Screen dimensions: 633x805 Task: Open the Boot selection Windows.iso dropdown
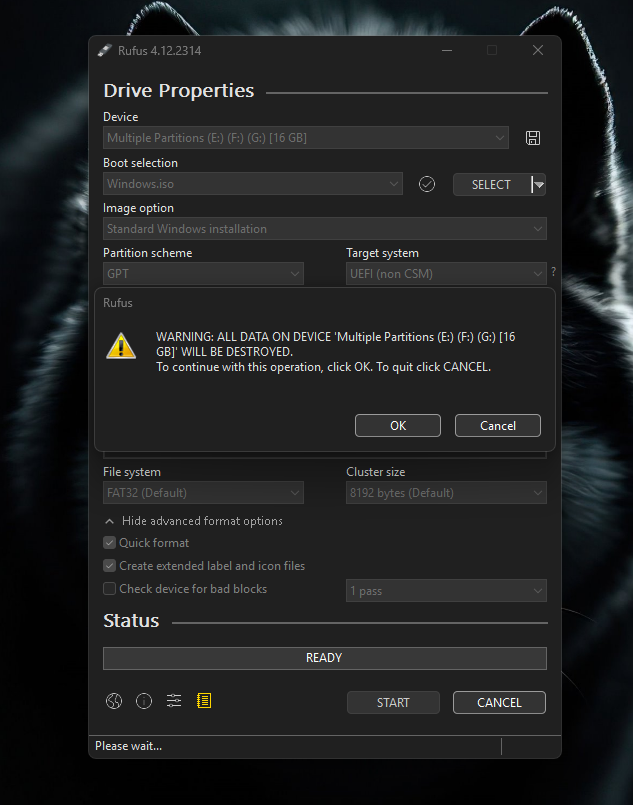click(253, 184)
